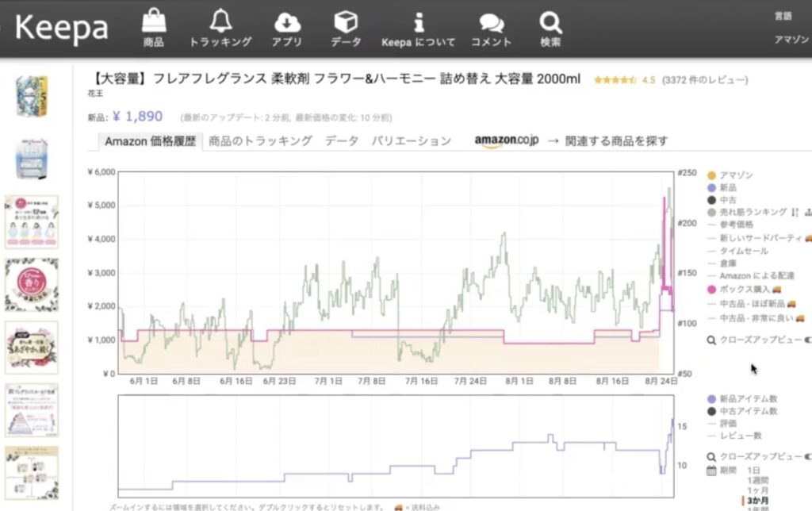Screen dimensions: 812x511
Task: Select the あざやかに続く floral thumbnail
Action: tap(32, 348)
